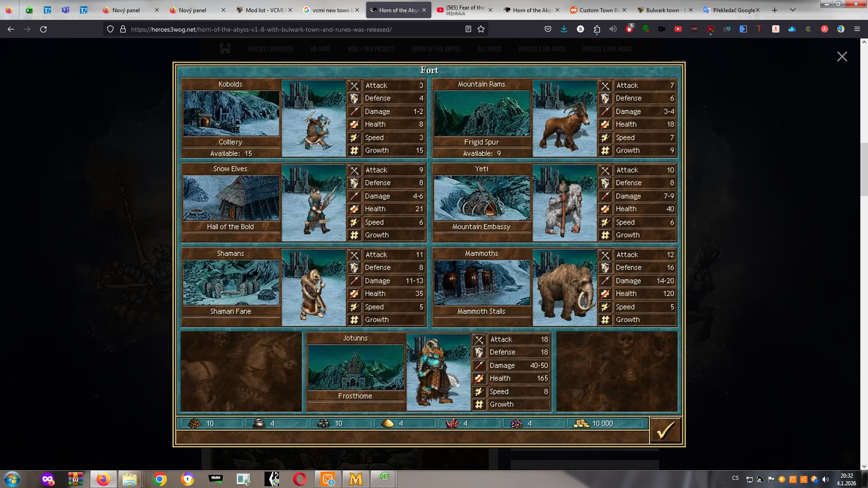
Task: Open a new tab with plus button
Action: 774,10
